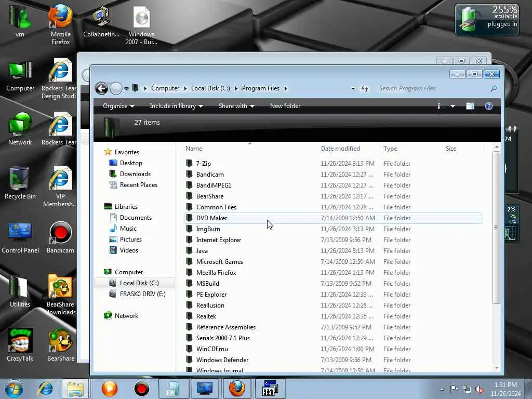Viewport: 532px width, 399px height.
Task: Select the PE Explorer folder
Action: (x=211, y=294)
